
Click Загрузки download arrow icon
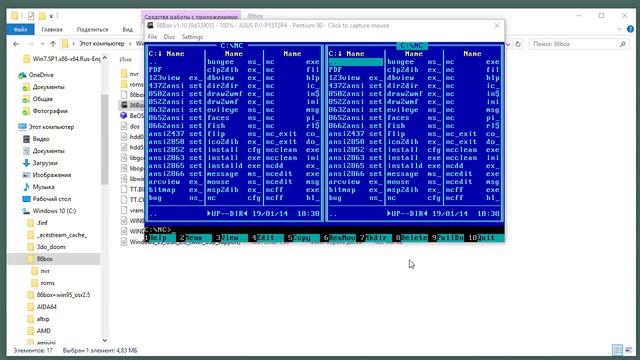click(26, 163)
